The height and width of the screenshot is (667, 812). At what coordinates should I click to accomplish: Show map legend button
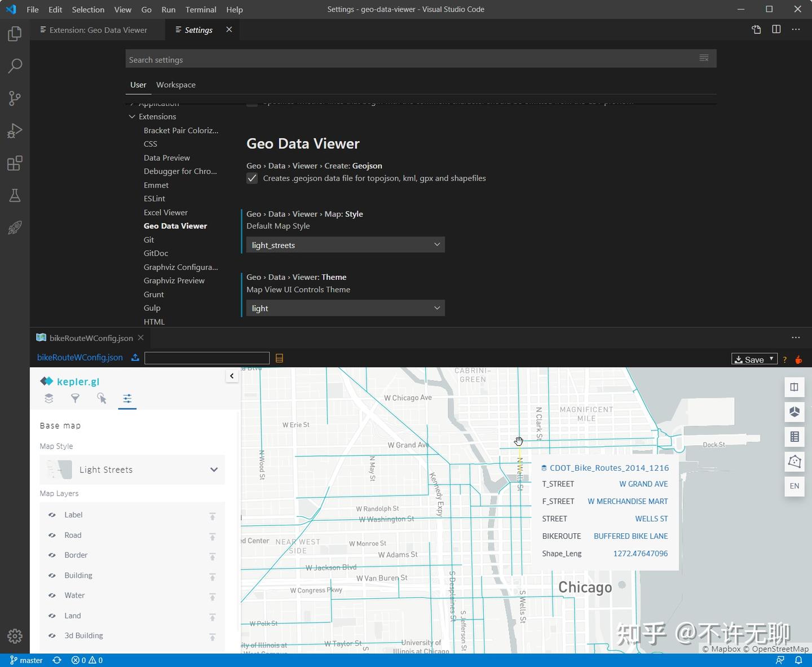coord(795,437)
